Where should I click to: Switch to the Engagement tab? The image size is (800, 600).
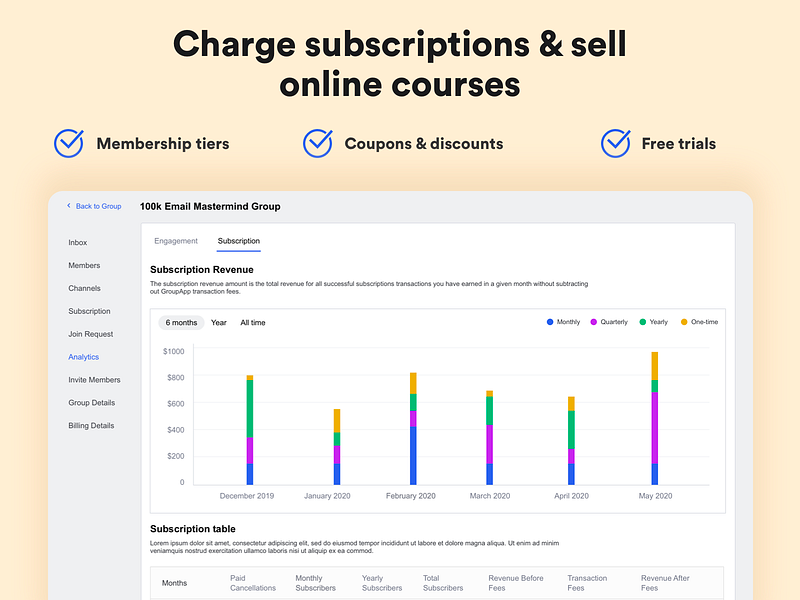tap(176, 241)
